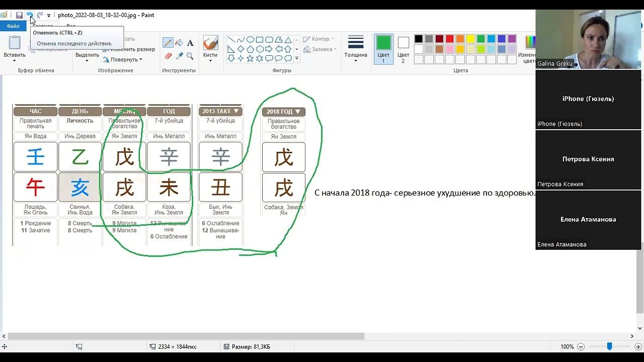This screenshot has width=644, height=362.
Task: Pick the yellow color swatch
Action: (470, 39)
